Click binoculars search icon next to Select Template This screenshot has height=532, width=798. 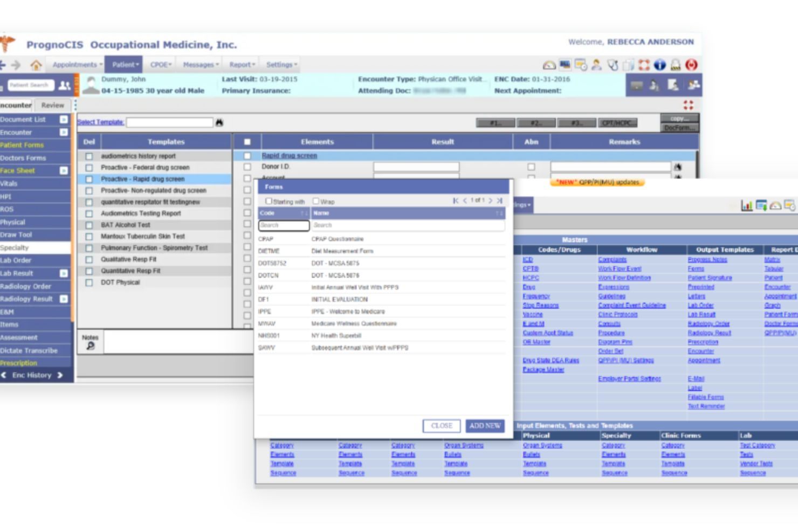[x=219, y=122]
